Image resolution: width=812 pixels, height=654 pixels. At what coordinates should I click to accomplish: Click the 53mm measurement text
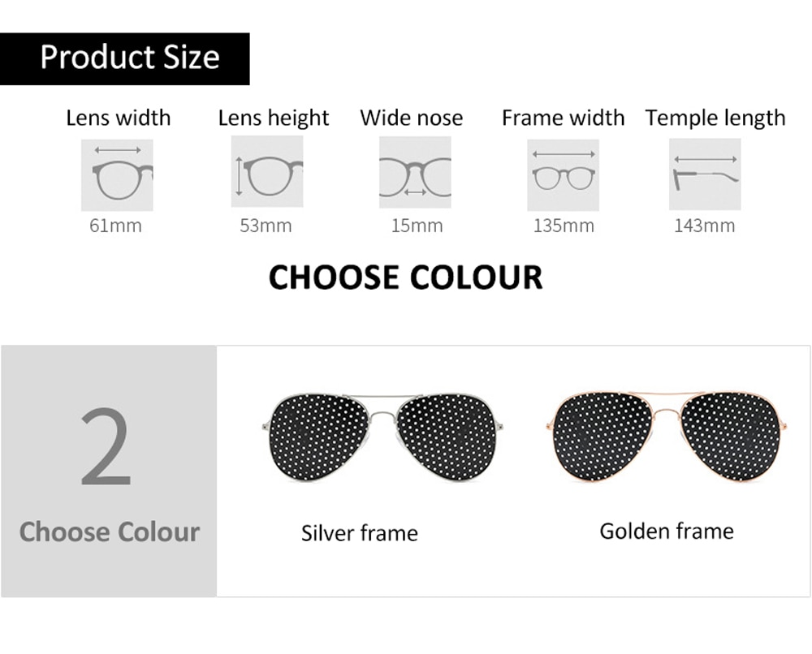(x=266, y=226)
